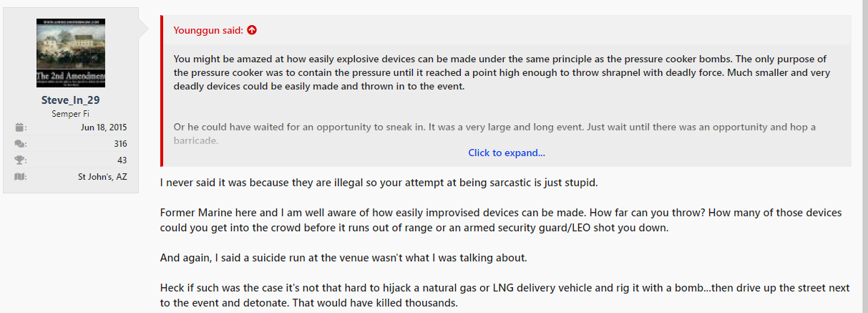Open the Steve_In_29 username profile
Image resolution: width=868 pixels, height=313 pixels.
point(70,100)
